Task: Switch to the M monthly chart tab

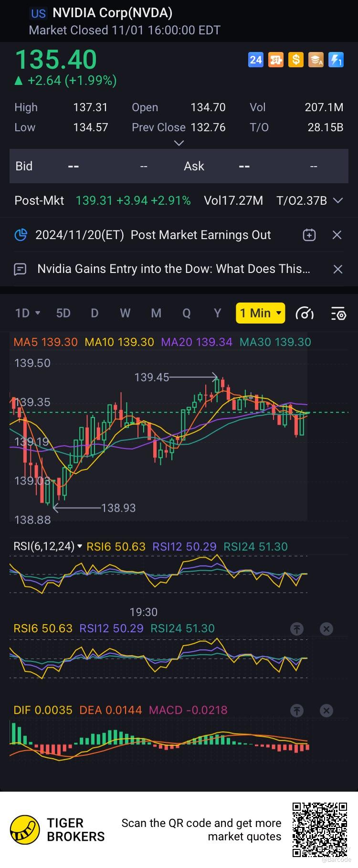Action: (156, 313)
